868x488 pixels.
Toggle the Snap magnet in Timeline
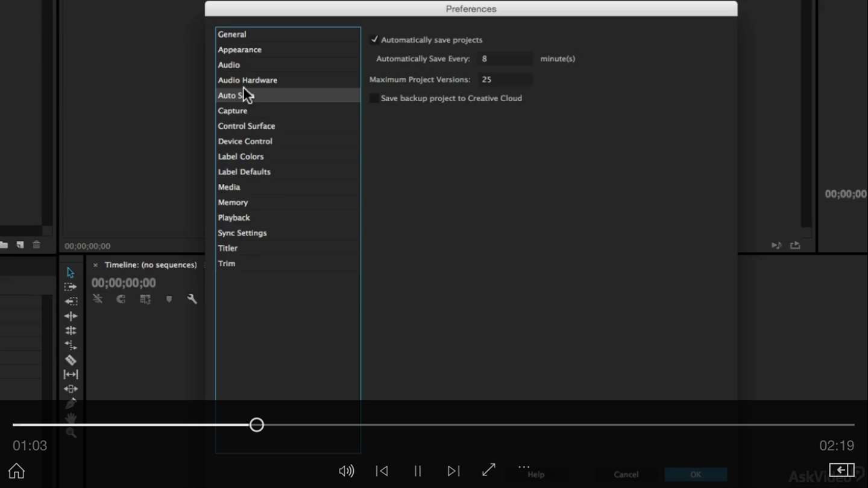click(121, 299)
